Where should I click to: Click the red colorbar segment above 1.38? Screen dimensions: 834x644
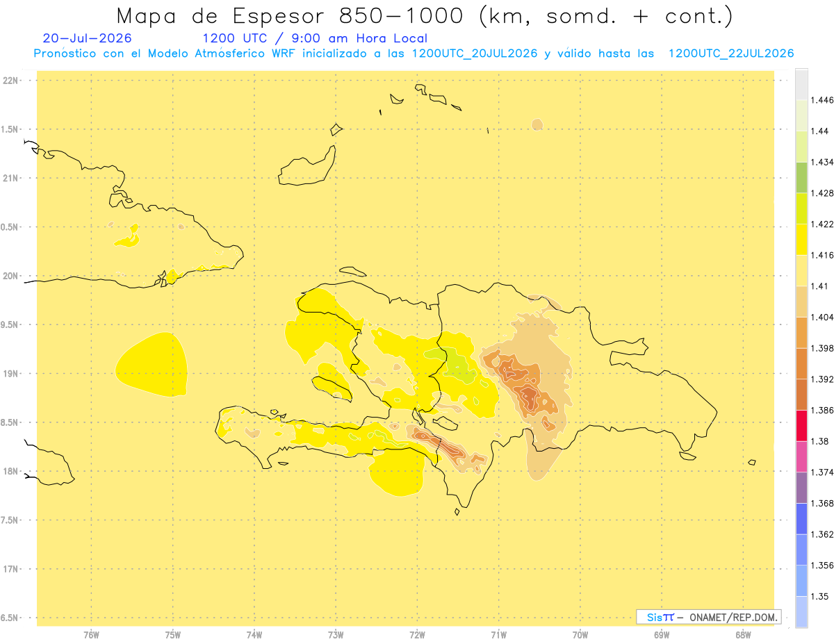[x=801, y=425]
